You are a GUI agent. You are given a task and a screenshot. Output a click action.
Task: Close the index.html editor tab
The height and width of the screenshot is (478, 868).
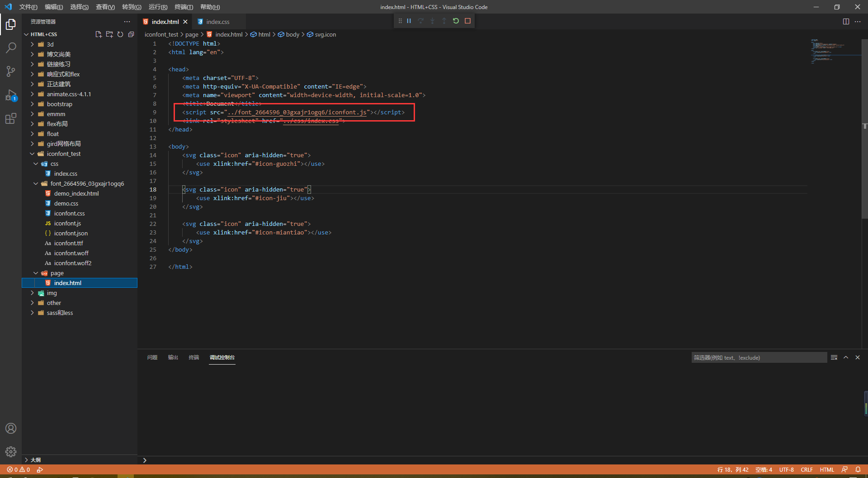click(185, 22)
